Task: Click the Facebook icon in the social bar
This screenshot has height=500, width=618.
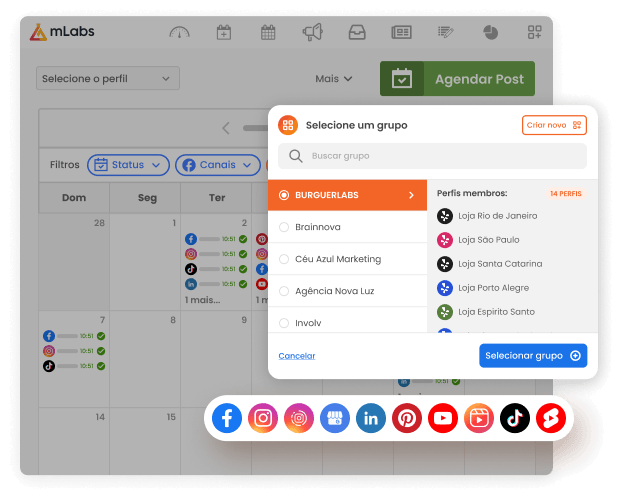Action: coord(227,418)
